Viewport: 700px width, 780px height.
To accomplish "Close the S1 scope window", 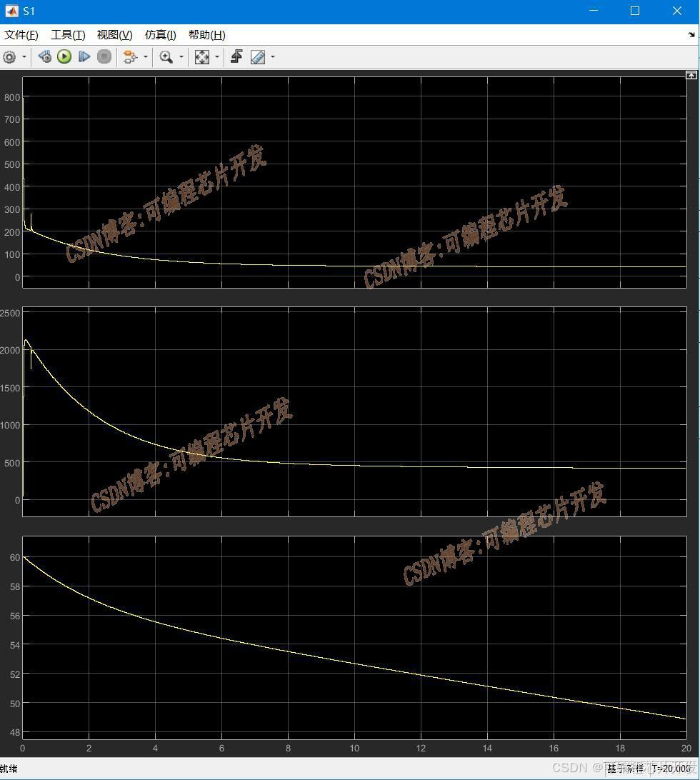I will click(677, 11).
